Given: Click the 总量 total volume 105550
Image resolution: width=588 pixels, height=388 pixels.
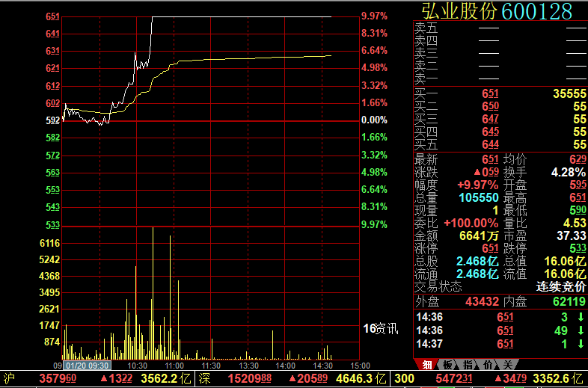Looking at the screenshot, I should click(479, 198).
